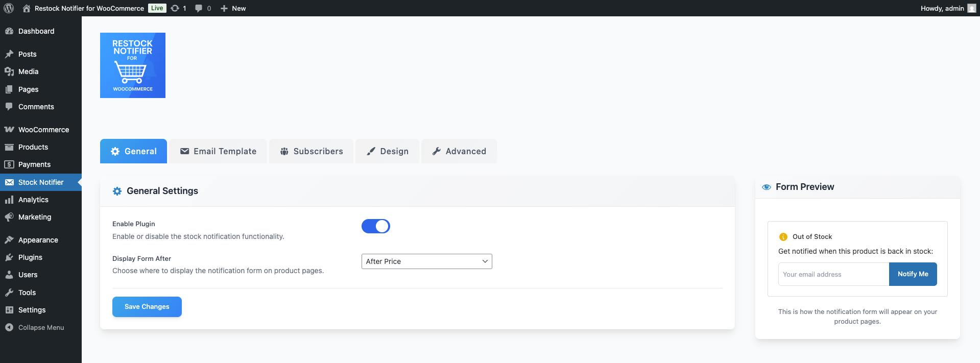
Task: Open the New content menu in admin bar
Action: tap(233, 8)
